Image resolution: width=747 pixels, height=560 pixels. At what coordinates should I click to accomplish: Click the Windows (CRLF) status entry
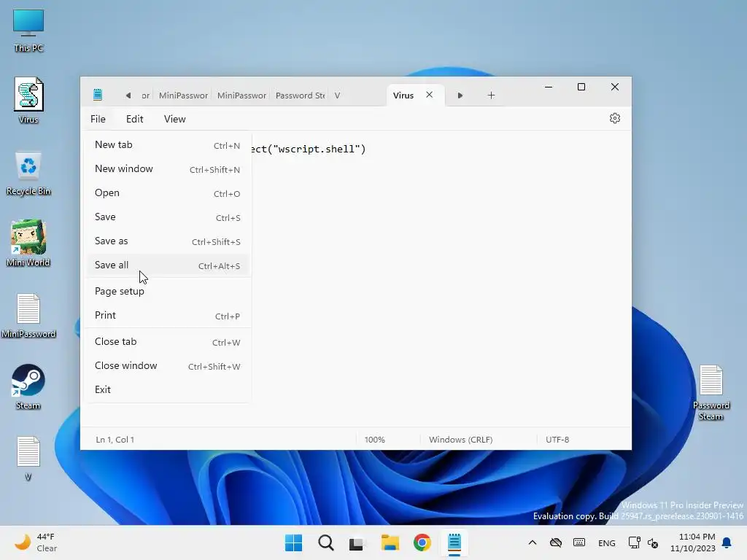point(461,440)
